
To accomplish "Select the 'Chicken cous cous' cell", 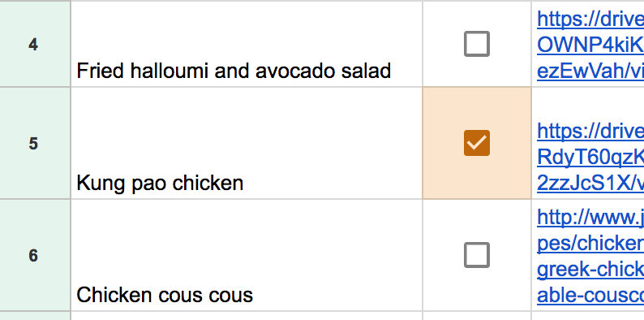I will (x=247, y=255).
